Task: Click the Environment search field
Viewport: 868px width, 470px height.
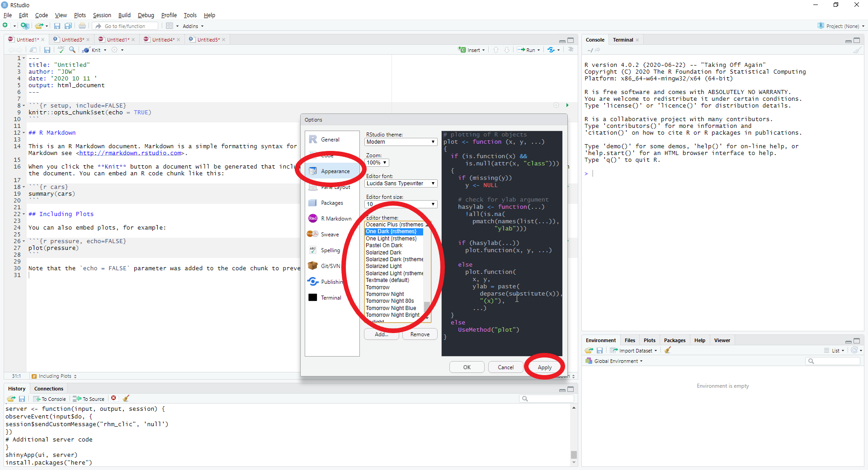Action: [833, 361]
